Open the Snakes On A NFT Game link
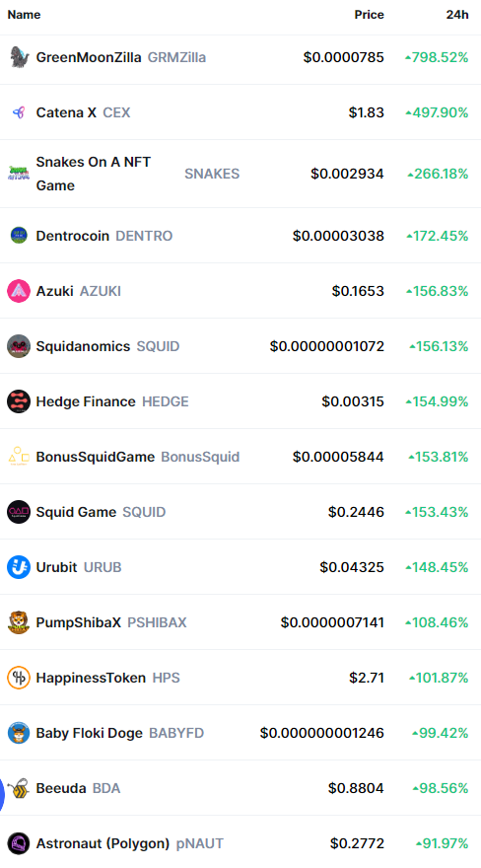Viewport: 481px width, 868px height. pos(94,174)
